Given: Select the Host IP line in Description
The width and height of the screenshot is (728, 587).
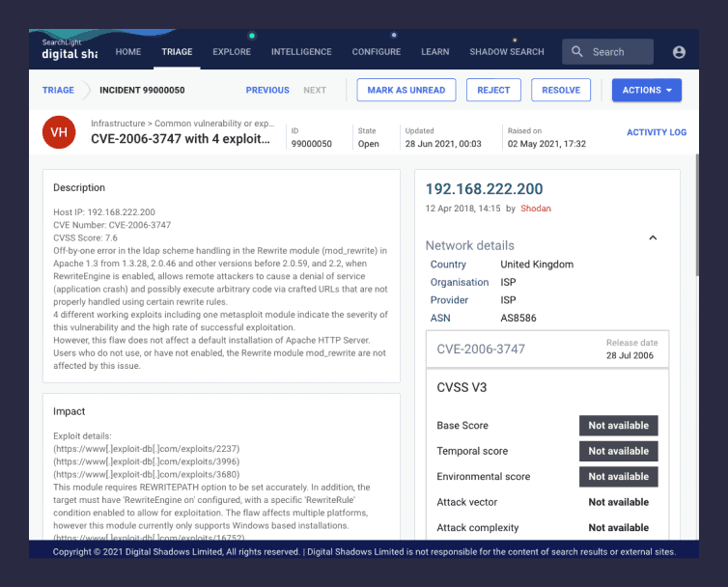Looking at the screenshot, I should point(104,212).
